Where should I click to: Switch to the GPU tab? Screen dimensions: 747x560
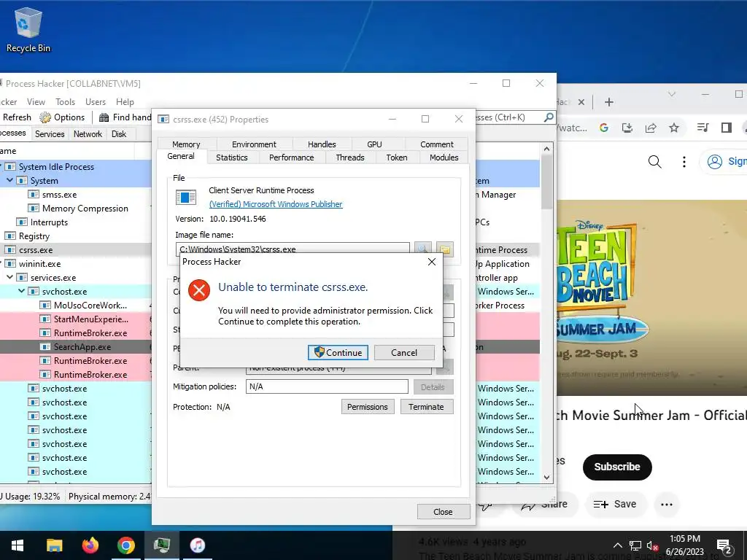click(x=374, y=144)
